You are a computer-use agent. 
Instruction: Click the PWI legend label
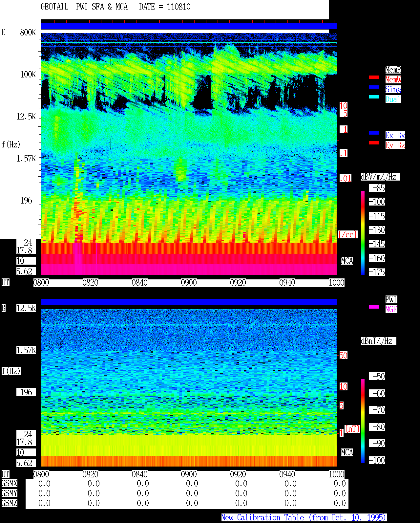391,299
